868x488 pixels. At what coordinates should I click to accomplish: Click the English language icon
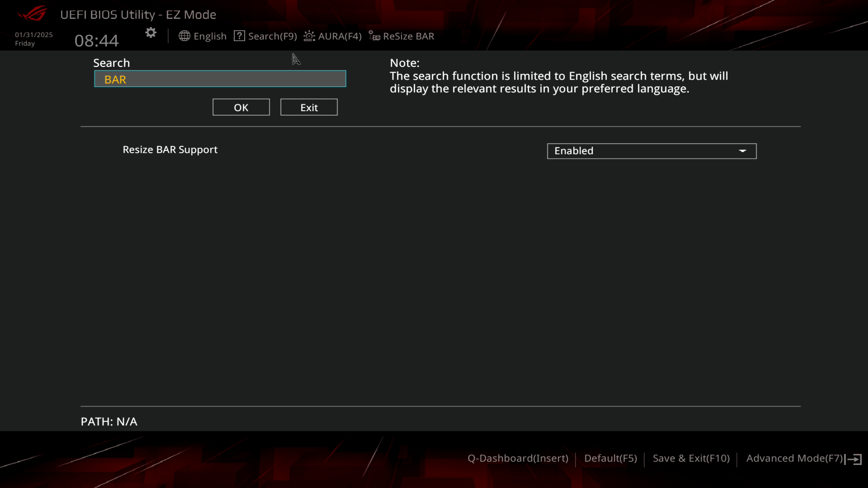pos(184,36)
